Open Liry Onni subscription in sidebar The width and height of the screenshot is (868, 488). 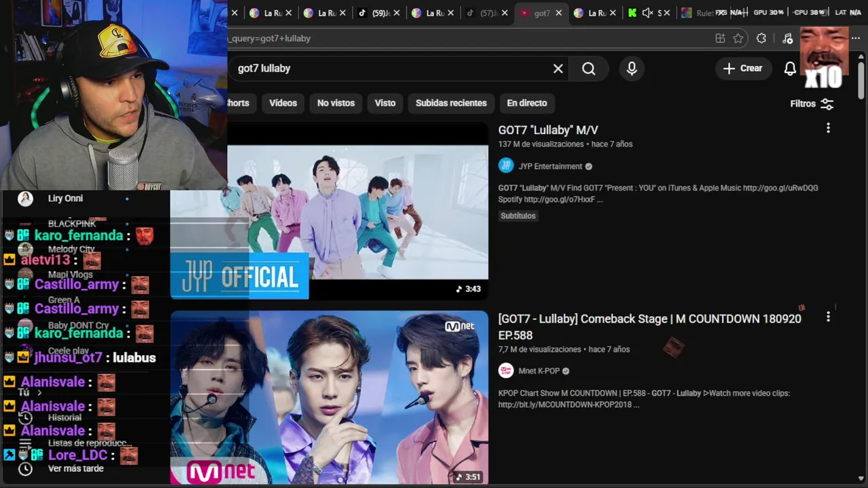(x=65, y=199)
